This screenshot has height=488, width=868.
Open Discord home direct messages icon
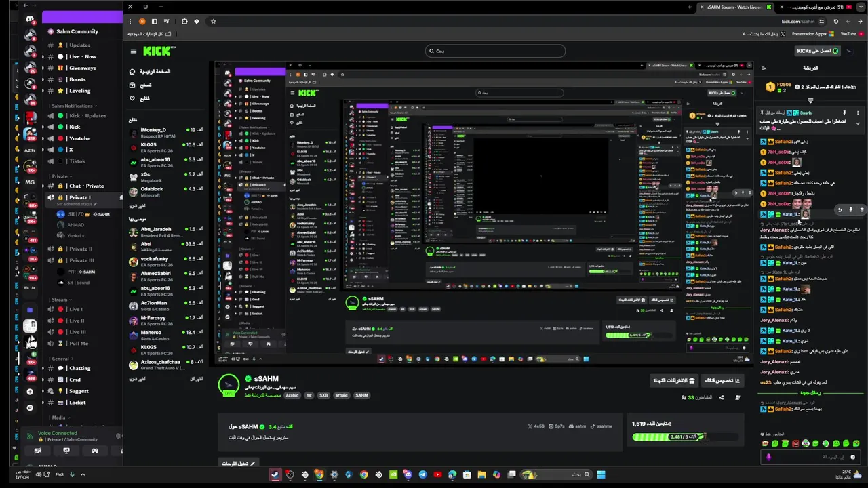(30, 19)
